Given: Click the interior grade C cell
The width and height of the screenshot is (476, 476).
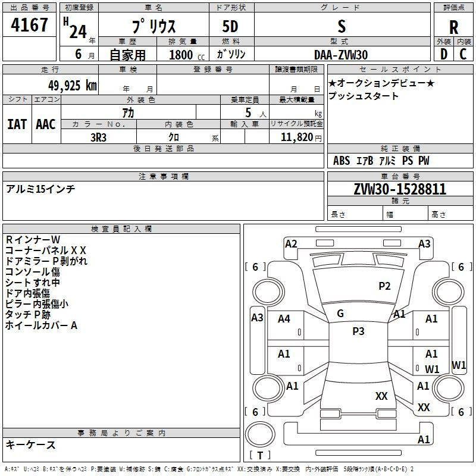Looking at the screenshot, I should pyautogui.click(x=464, y=54).
